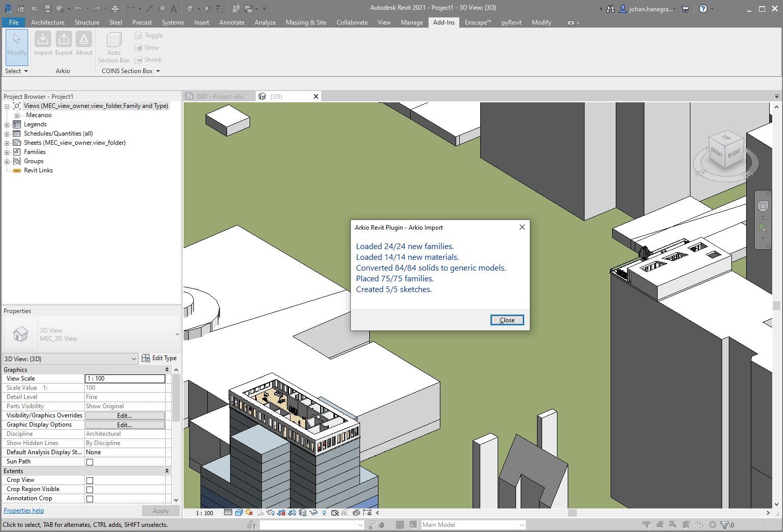Open the Main Model design option dropdown
This screenshot has width=783, height=532.
click(x=473, y=525)
